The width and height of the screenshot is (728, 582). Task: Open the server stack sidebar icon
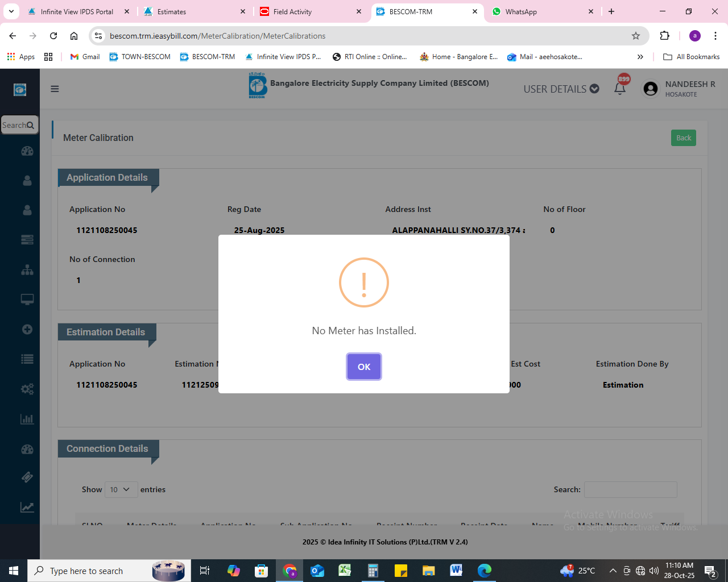click(x=27, y=240)
